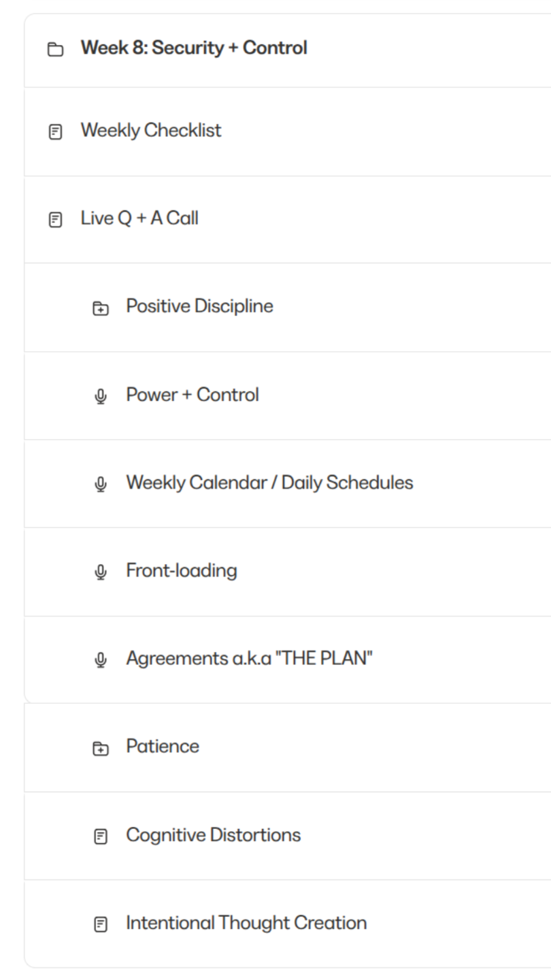Collapse the Week 8: Security + Control section
Image resolution: width=551 pixels, height=980 pixels.
pyautogui.click(x=194, y=48)
